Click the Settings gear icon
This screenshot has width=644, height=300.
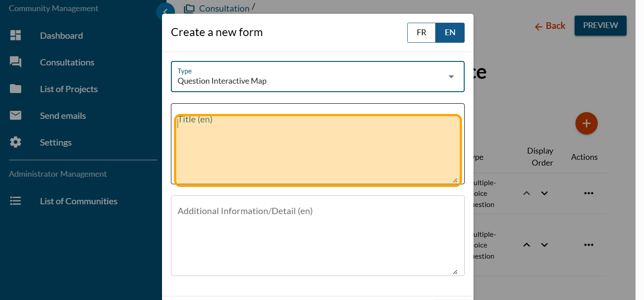(x=16, y=142)
